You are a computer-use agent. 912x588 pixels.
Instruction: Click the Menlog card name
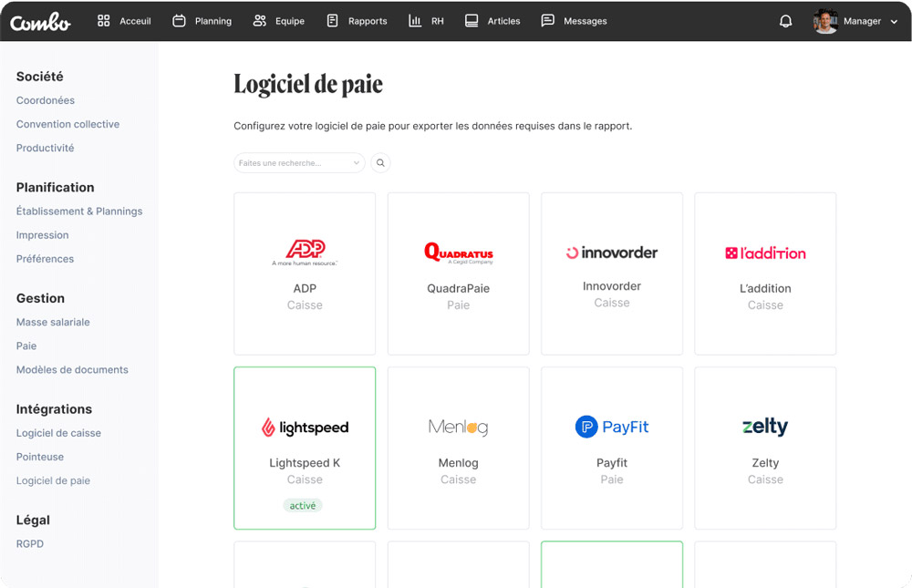[459, 463]
